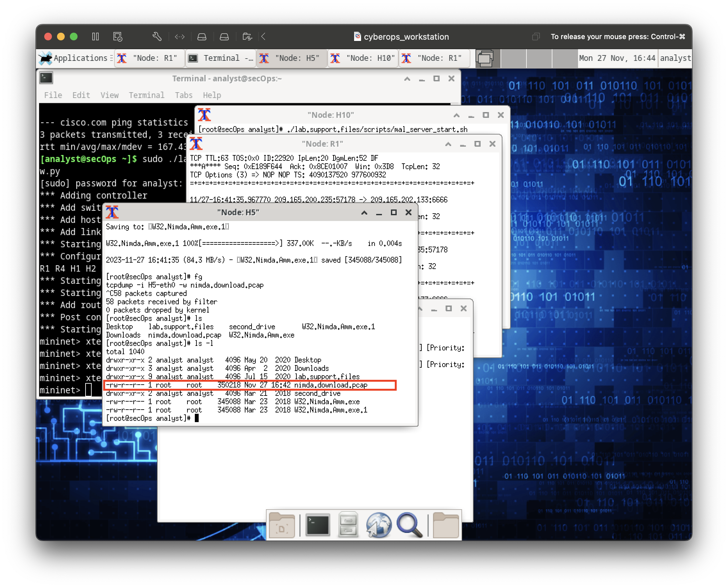Open the View menu in Terminal
This screenshot has width=728, height=588.
[110, 95]
